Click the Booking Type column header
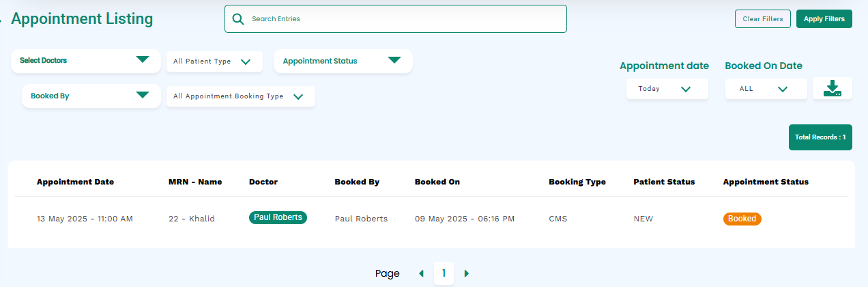The height and width of the screenshot is (287, 868). (577, 182)
